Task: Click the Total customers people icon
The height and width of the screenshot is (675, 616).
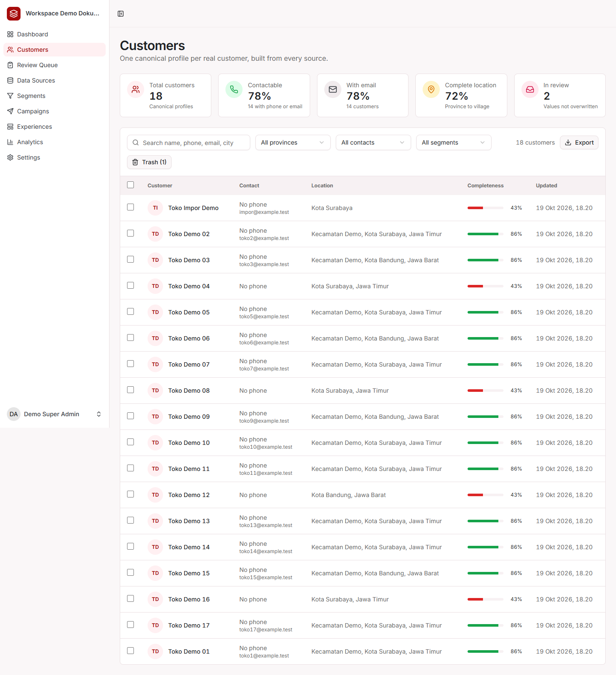Action: [x=136, y=89]
